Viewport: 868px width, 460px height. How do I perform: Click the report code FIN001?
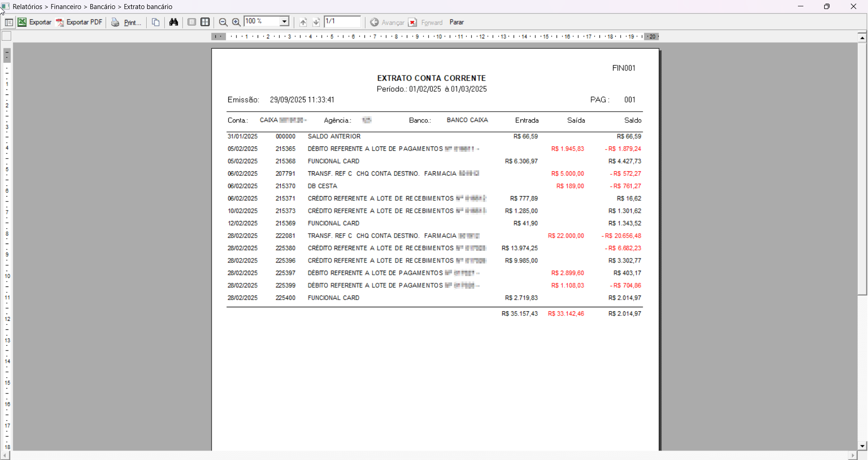tap(624, 68)
